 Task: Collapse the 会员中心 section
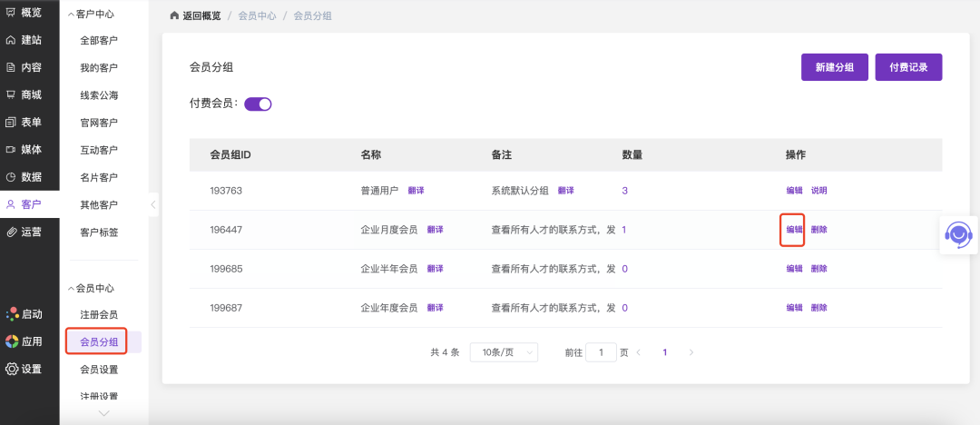click(72, 289)
